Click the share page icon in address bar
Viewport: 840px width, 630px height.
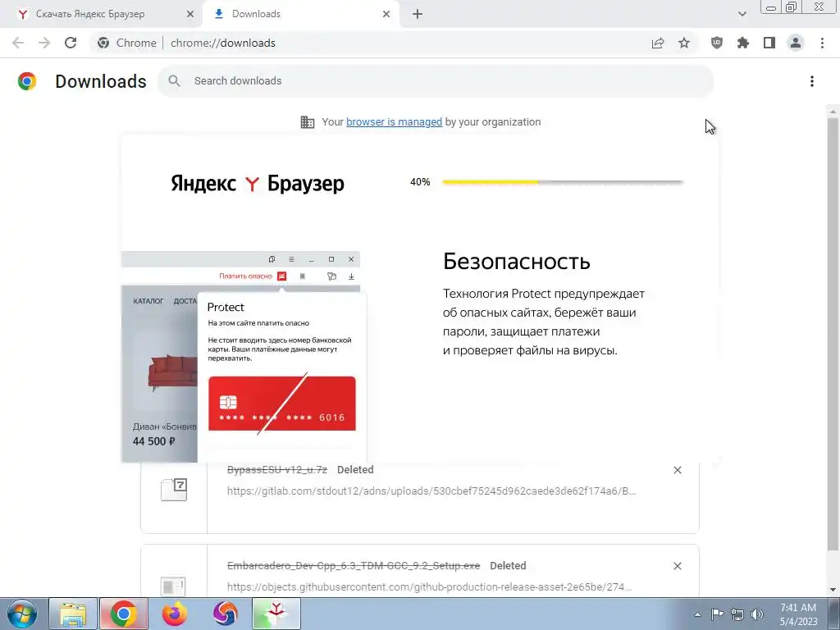pos(658,43)
